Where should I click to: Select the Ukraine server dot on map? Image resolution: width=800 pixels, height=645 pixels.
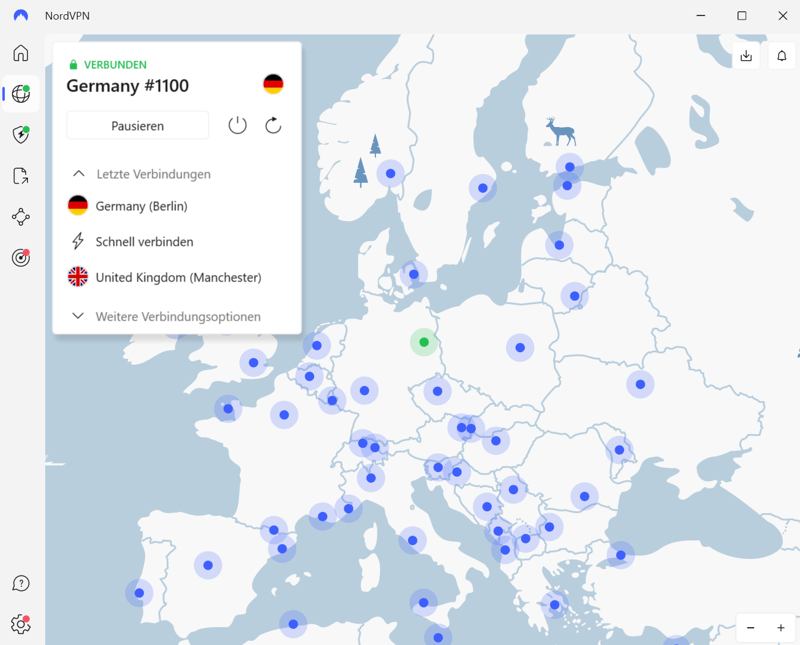tap(640, 384)
